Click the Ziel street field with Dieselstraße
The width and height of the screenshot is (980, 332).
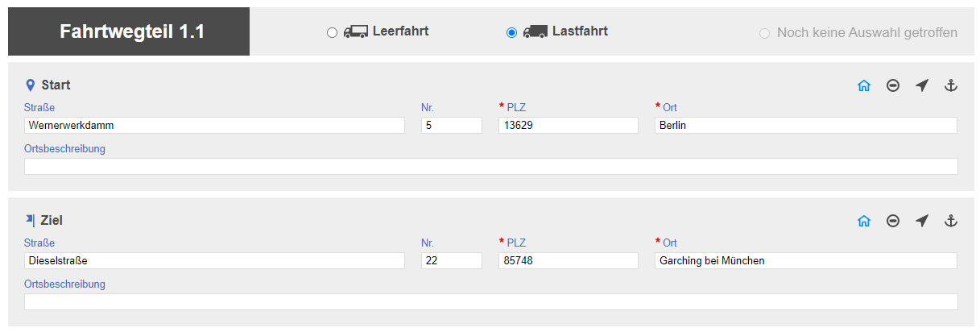pos(214,261)
